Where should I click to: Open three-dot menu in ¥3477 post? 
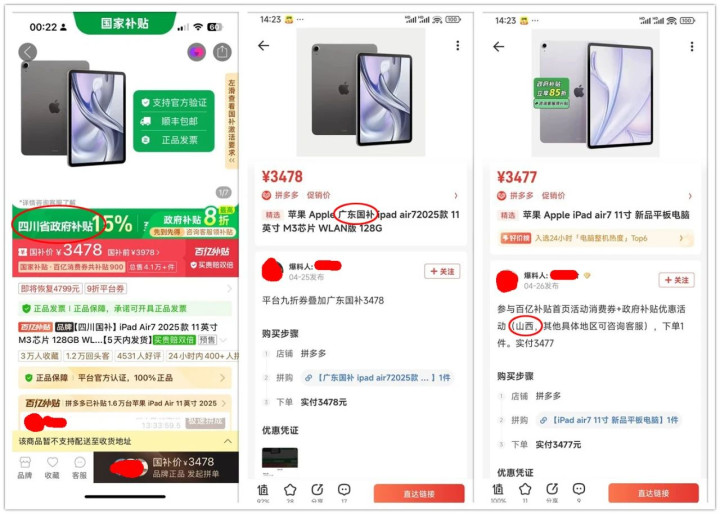click(x=692, y=46)
